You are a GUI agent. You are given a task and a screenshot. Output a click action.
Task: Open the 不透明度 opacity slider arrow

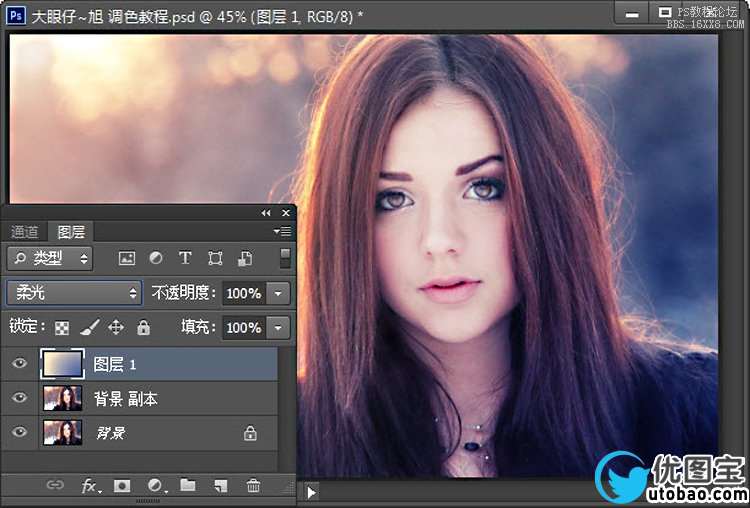tap(278, 293)
